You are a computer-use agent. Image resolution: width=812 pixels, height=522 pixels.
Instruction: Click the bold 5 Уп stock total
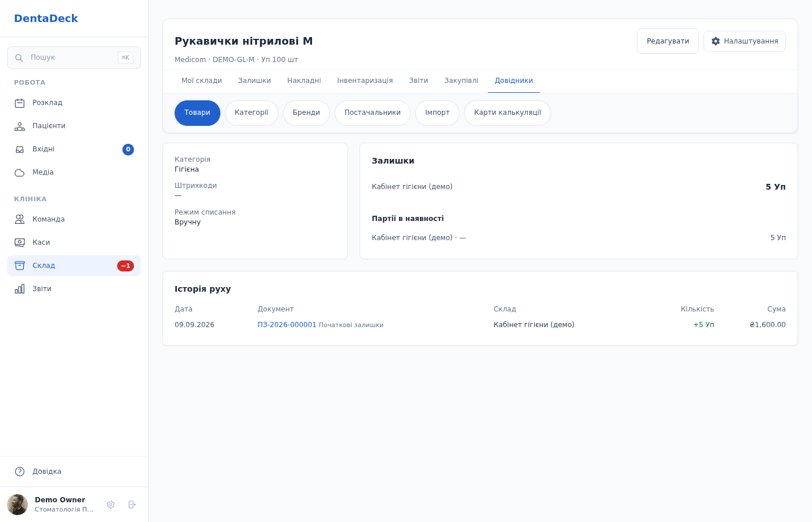(775, 187)
